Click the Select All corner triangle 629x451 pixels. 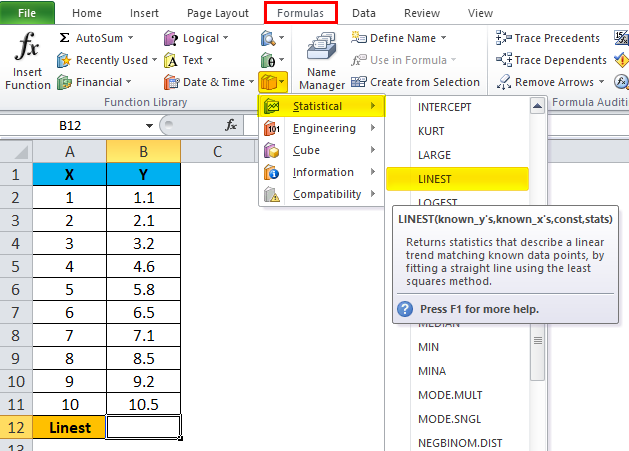20,152
